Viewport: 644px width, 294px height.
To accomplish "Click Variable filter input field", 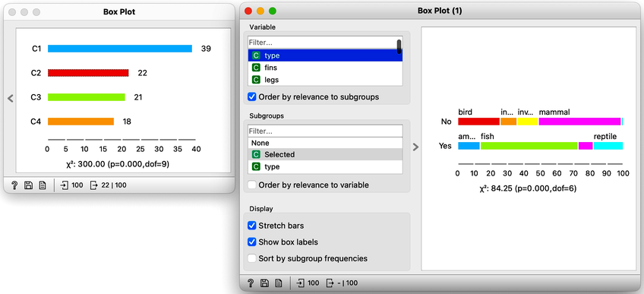I will pyautogui.click(x=321, y=43).
